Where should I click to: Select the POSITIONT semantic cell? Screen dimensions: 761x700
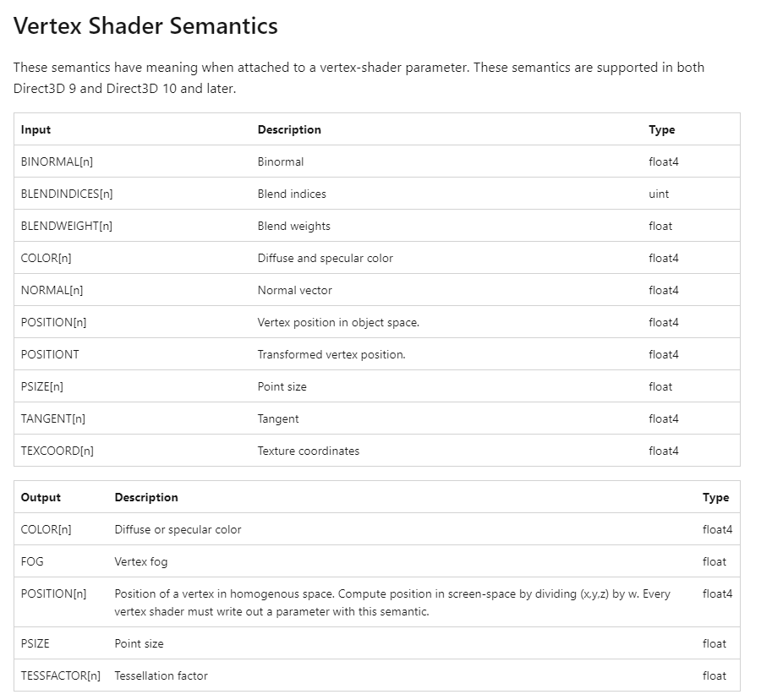50,354
